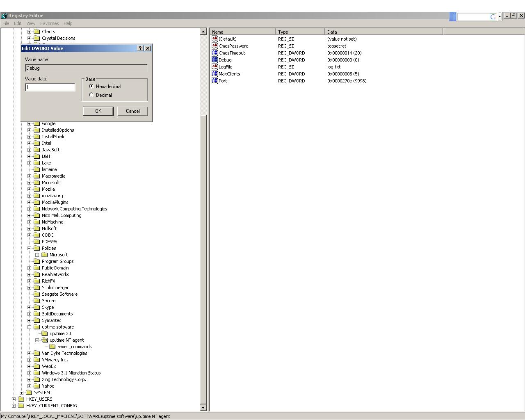
Task: Click inside the Value data field
Action: click(50, 87)
